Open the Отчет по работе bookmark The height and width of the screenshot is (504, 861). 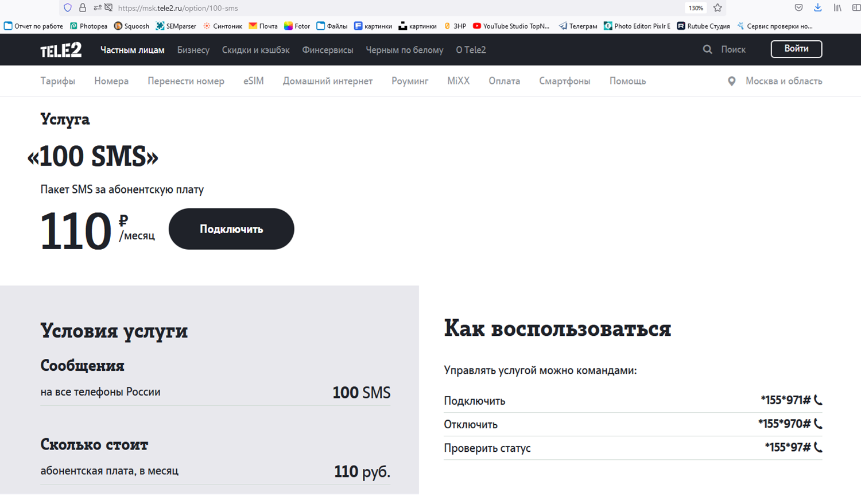coord(33,26)
